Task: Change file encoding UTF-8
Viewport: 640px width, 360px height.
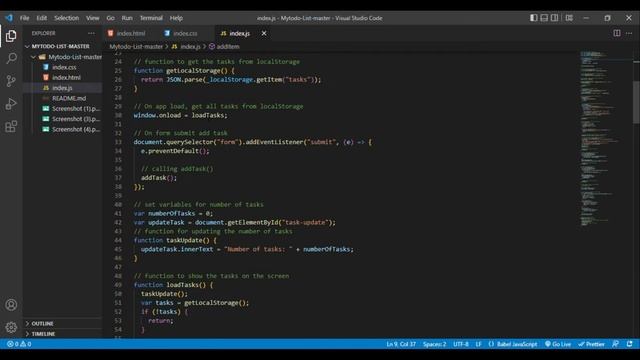Action: 461,344
